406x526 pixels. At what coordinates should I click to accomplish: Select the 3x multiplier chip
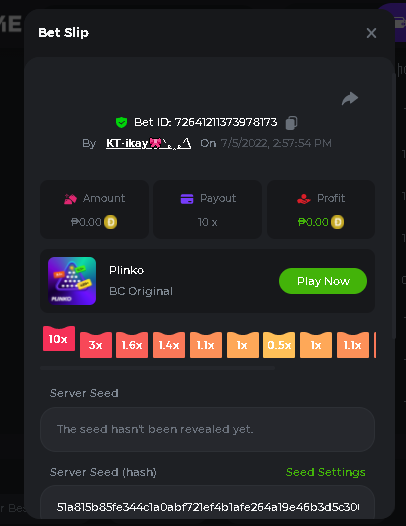(96, 345)
